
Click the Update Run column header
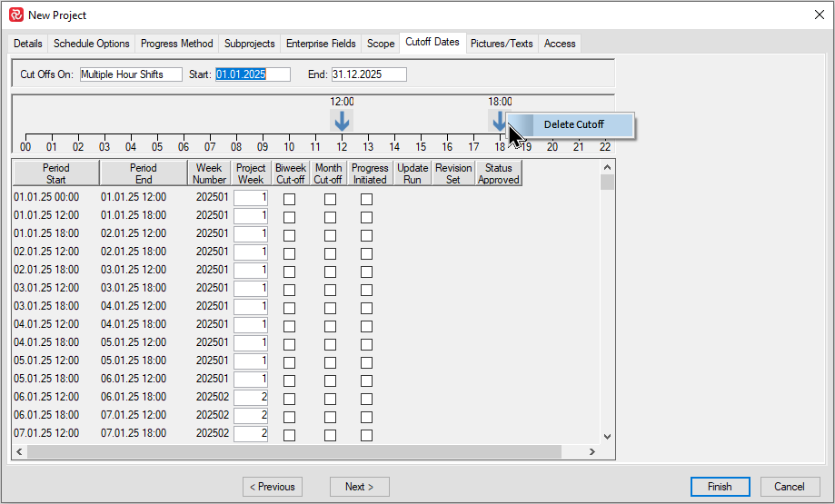point(413,173)
